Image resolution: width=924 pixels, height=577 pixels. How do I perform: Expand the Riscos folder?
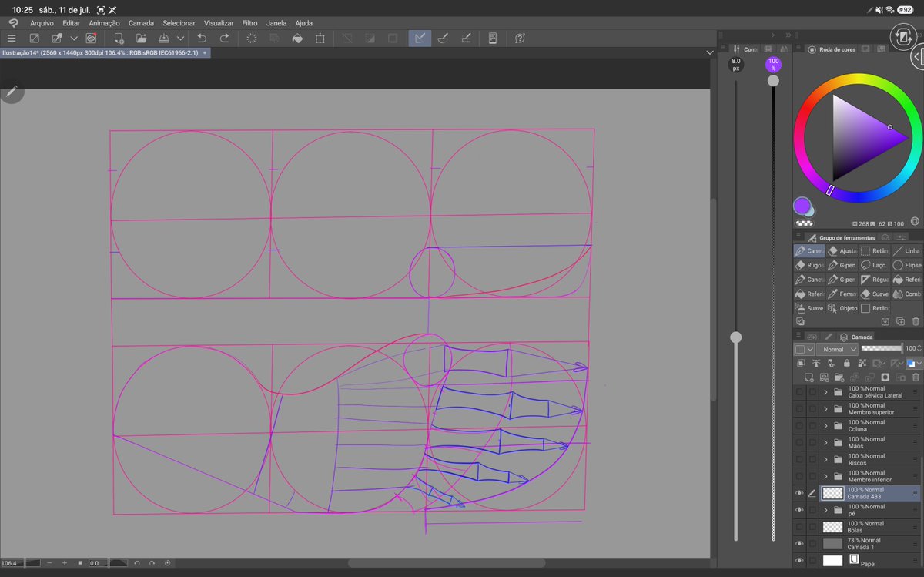click(x=825, y=460)
